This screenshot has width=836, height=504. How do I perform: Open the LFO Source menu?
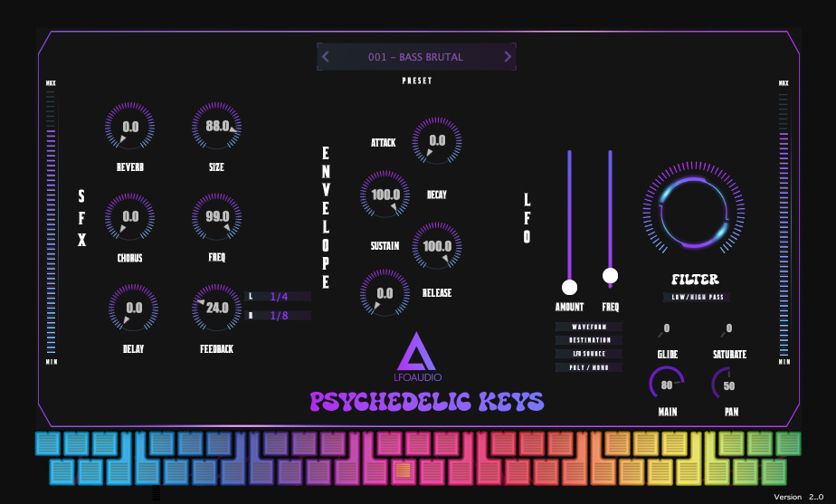pos(589,354)
